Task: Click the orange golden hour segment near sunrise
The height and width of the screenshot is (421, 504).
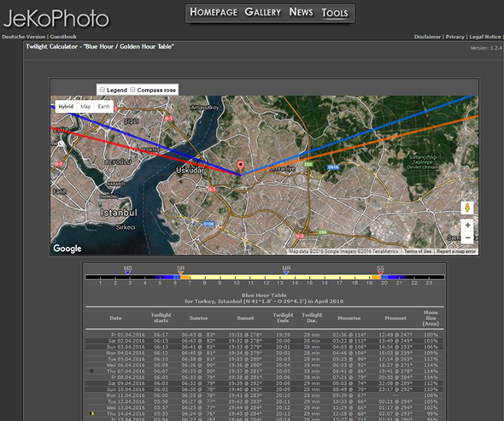Action: pos(185,277)
